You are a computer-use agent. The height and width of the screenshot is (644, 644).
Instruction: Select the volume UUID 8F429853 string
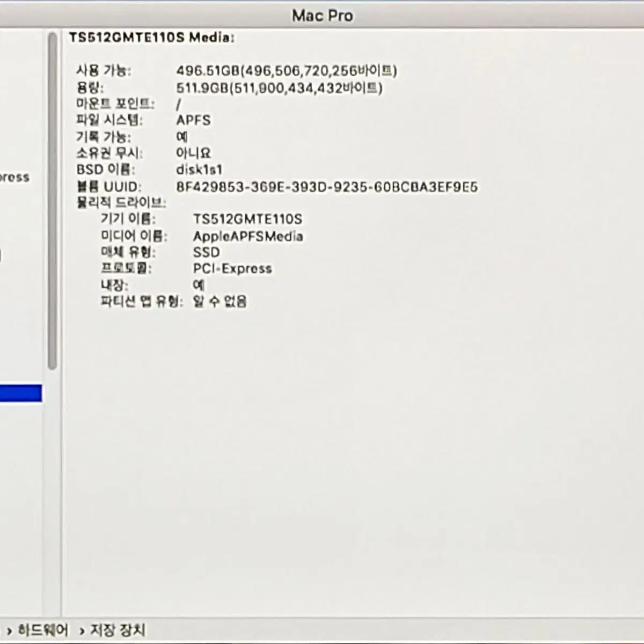click(x=327, y=187)
